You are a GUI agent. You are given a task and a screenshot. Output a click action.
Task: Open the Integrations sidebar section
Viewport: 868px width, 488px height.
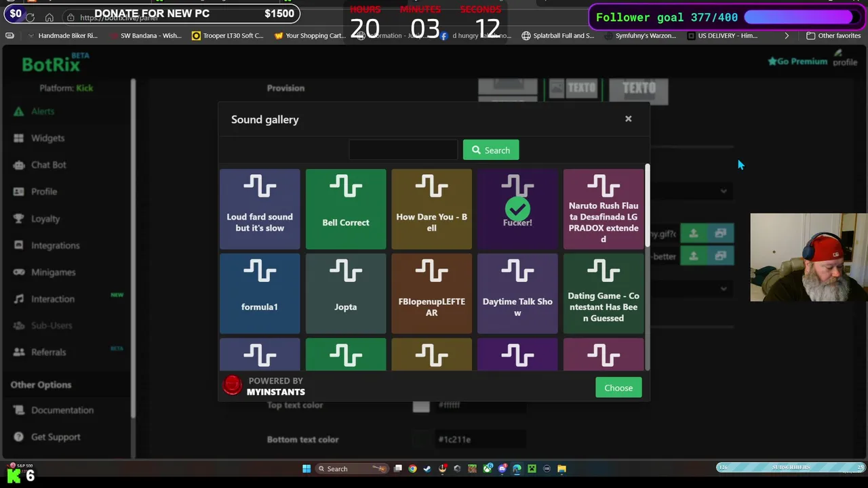click(55, 245)
